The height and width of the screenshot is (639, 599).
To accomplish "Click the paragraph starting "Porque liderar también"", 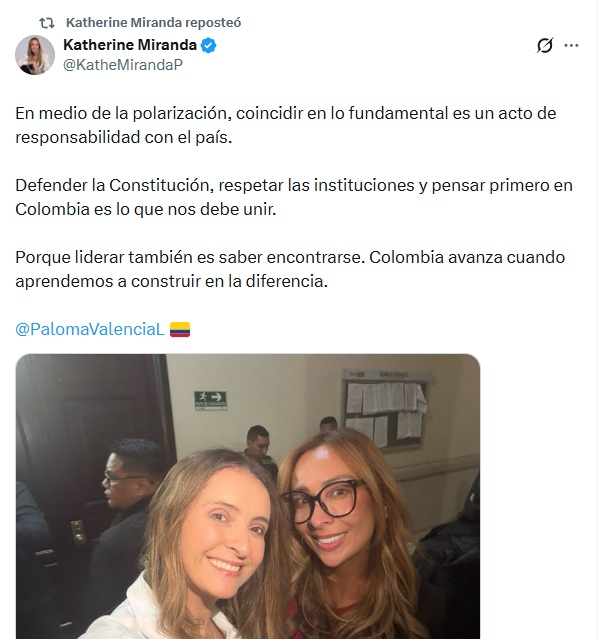I will [x=290, y=269].
